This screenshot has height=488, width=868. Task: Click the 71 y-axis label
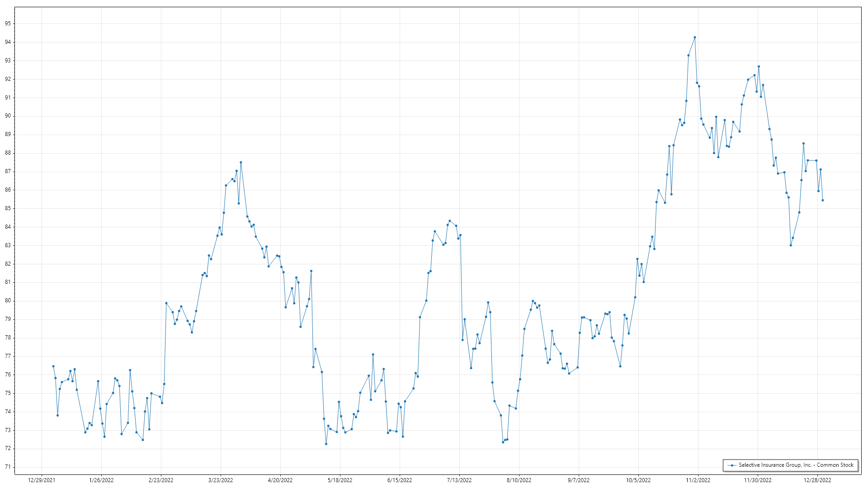click(x=8, y=467)
